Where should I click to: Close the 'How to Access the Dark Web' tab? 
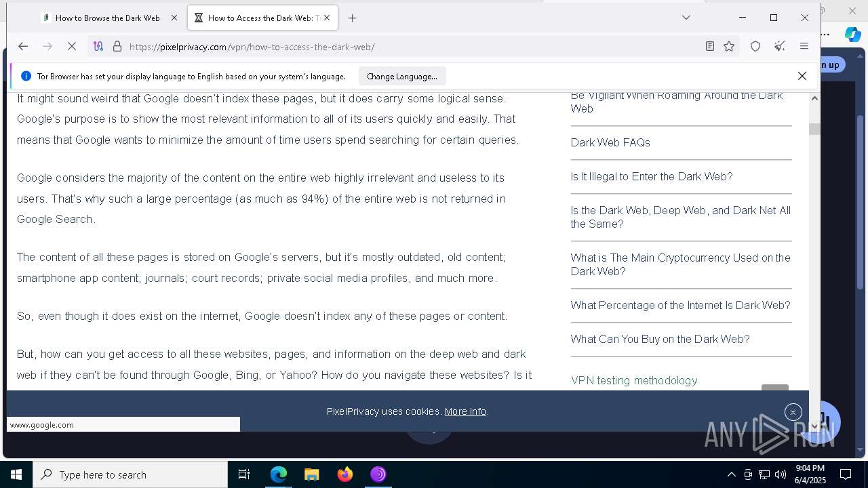pos(327,18)
